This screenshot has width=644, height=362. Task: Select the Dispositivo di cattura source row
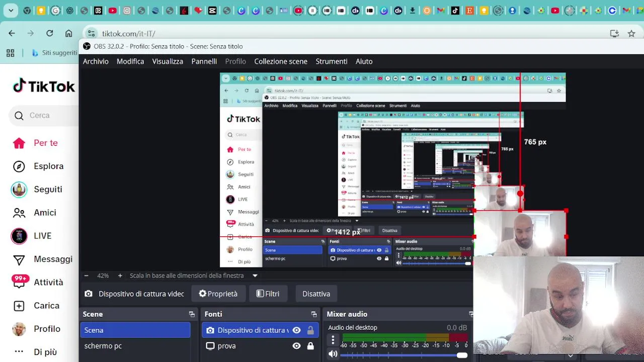(260, 330)
